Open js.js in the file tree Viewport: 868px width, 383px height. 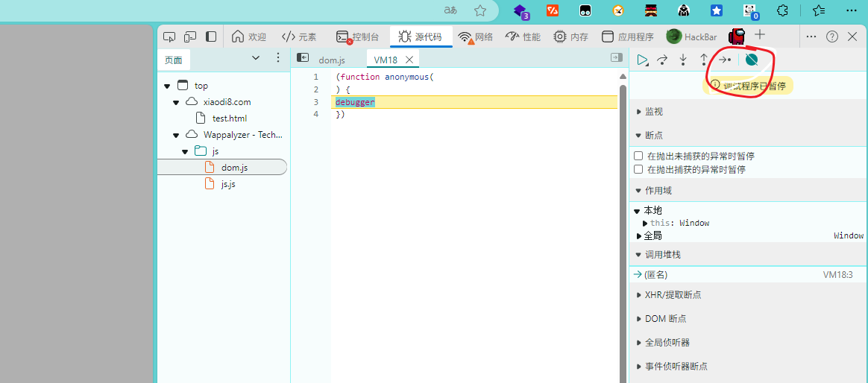[228, 184]
